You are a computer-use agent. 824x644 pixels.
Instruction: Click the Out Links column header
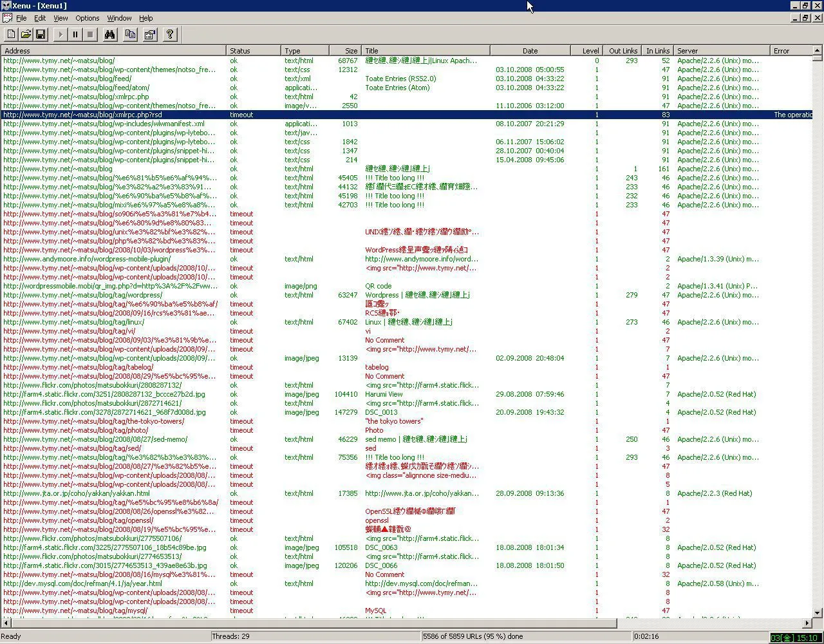coord(622,51)
